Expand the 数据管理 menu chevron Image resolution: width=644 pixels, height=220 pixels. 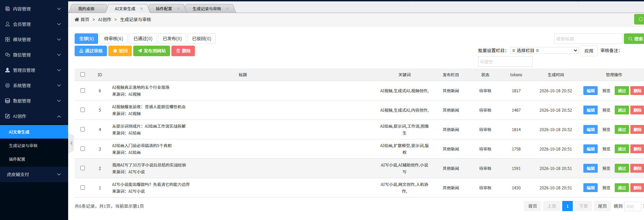[x=59, y=101]
